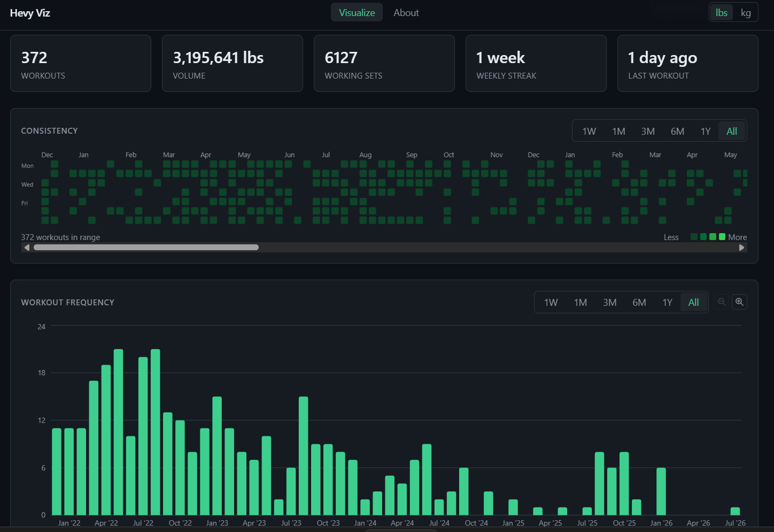Set Consistency range to 1M
774x532 pixels.
pyautogui.click(x=618, y=131)
